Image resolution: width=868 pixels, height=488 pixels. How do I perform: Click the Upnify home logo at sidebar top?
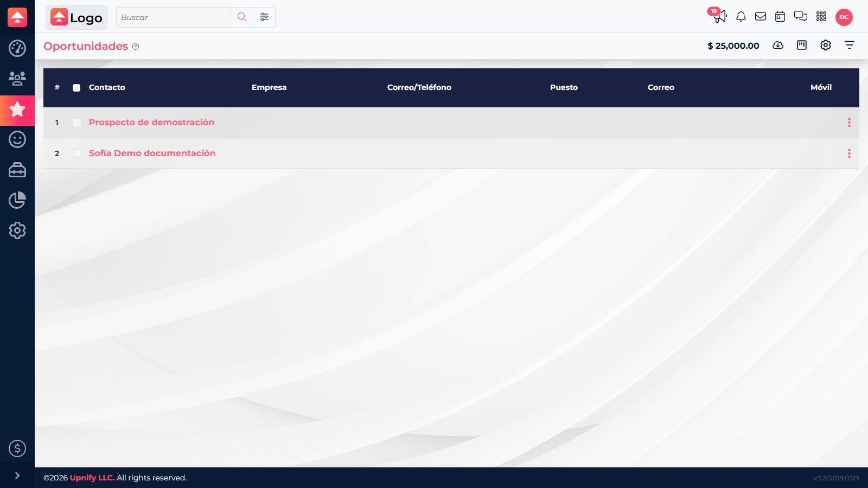tap(17, 17)
